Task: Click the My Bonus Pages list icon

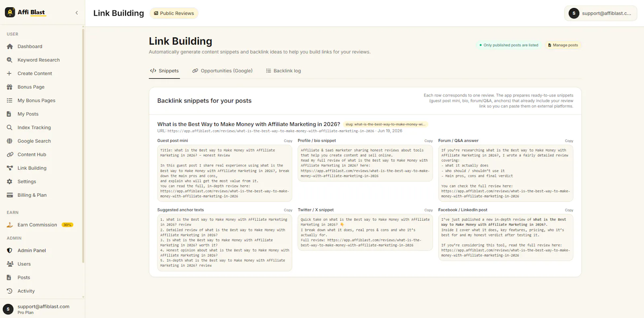Action: tap(10, 101)
